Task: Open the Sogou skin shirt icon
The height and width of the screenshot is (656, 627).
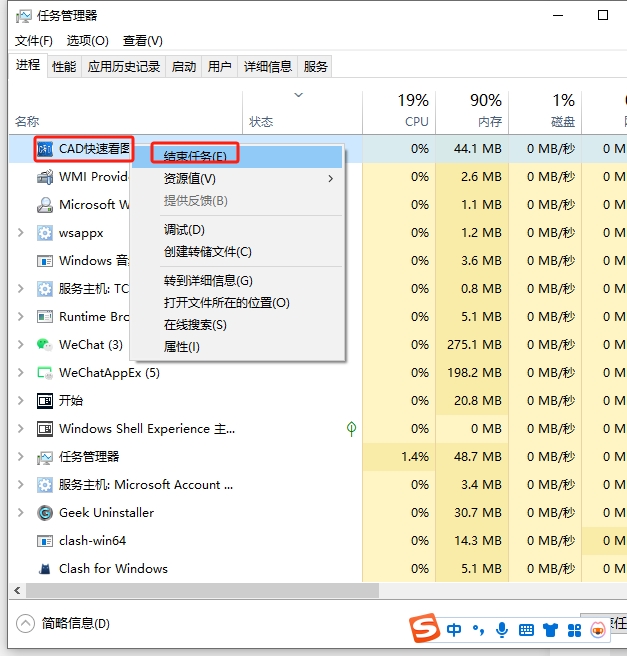Action: click(550, 630)
